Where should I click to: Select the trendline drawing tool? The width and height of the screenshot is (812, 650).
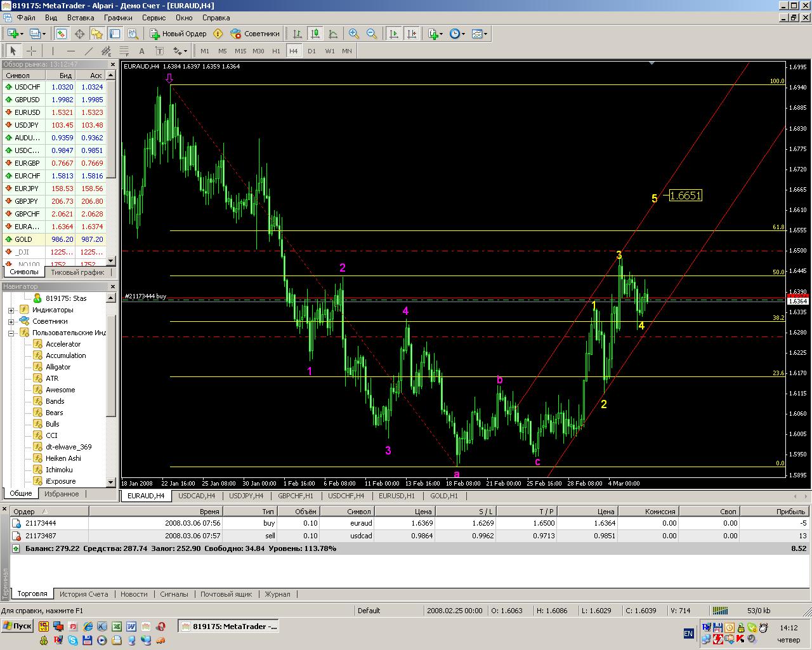point(88,51)
